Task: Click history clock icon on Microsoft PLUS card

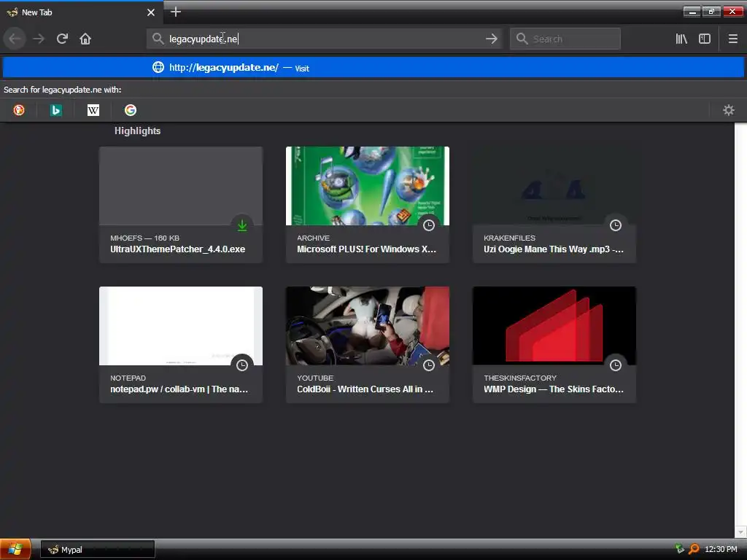Action: click(429, 225)
